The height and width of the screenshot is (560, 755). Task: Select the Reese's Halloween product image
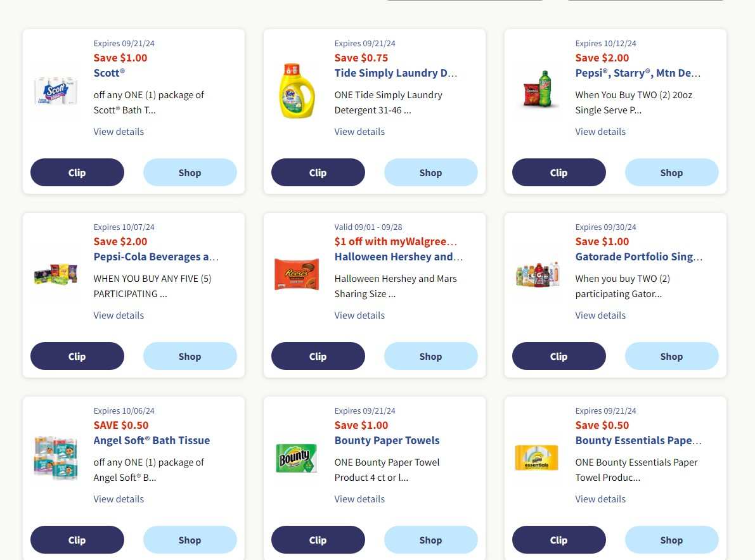[x=296, y=274]
